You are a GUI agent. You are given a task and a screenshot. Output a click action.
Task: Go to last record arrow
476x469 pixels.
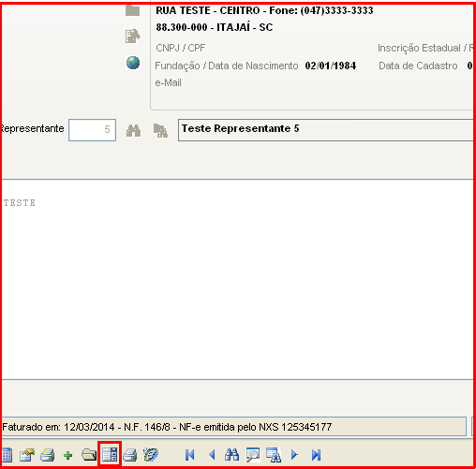coord(316,455)
